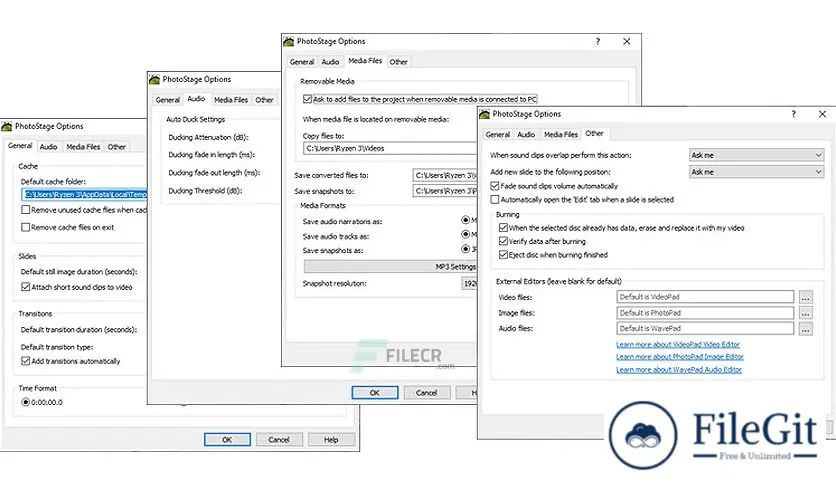Select the Audio tab in the Media Files window
The width and height of the screenshot is (836, 484).
[330, 62]
